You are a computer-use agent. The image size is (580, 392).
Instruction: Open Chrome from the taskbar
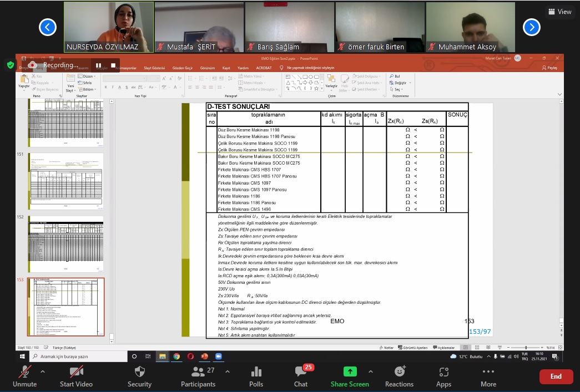click(176, 357)
